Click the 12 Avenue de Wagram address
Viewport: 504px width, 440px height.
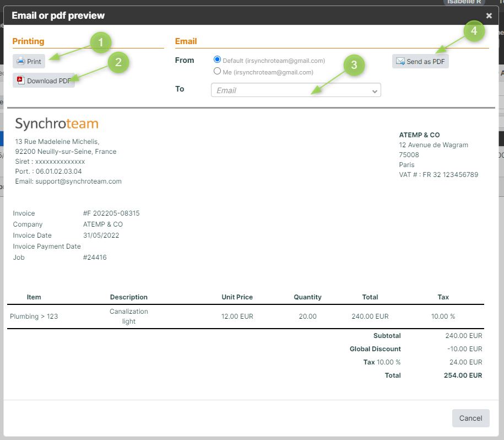[433, 145]
